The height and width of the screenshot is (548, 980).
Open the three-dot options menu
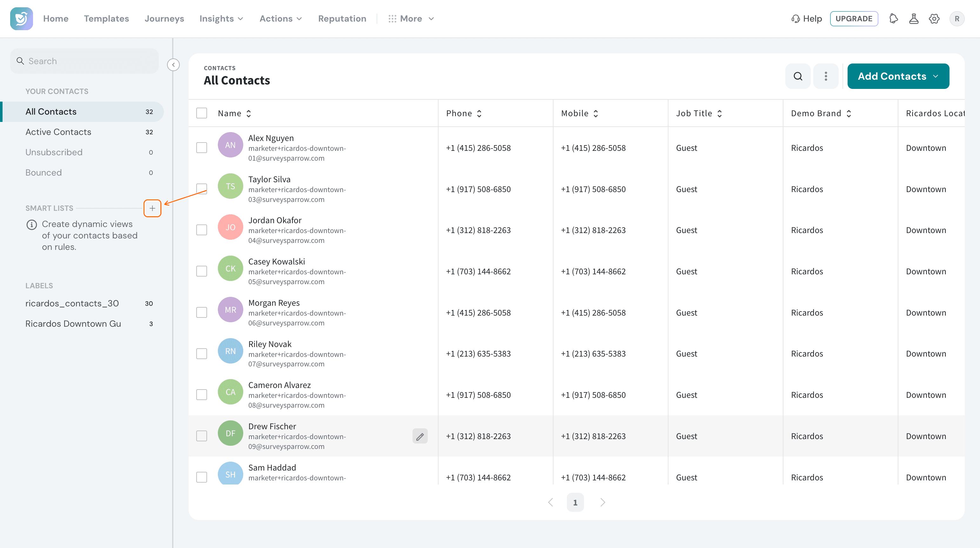tap(826, 77)
